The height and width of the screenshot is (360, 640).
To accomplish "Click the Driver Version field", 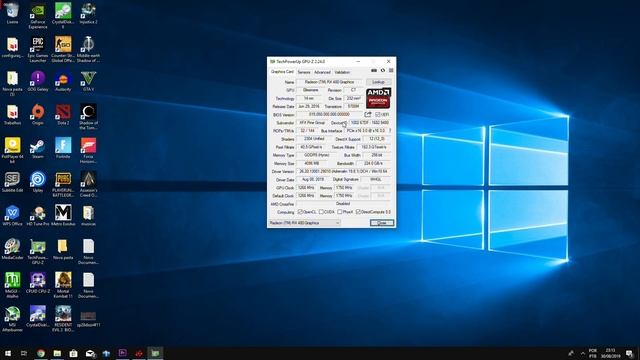I will tap(343, 171).
